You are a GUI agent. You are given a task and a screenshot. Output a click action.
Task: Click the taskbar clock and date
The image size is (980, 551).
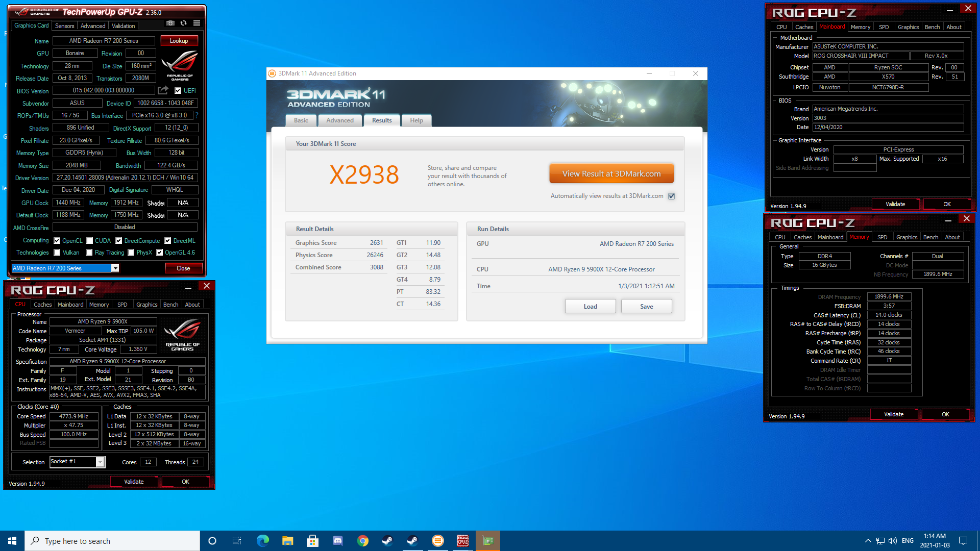(935, 541)
